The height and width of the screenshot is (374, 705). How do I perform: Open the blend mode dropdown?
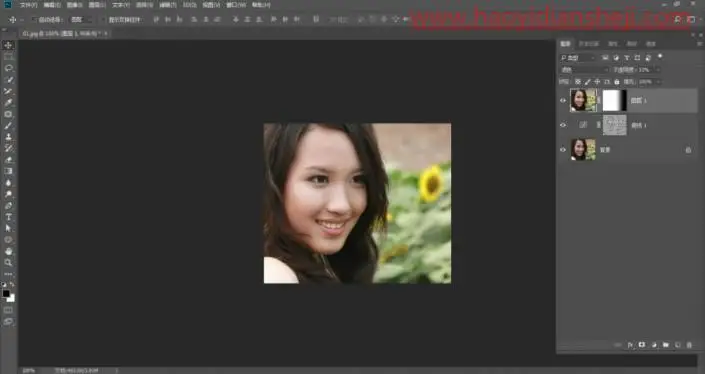coord(585,70)
